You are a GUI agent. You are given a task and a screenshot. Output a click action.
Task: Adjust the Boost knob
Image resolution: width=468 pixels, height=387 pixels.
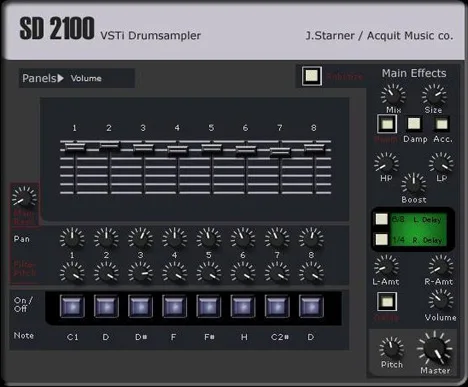[x=414, y=184]
